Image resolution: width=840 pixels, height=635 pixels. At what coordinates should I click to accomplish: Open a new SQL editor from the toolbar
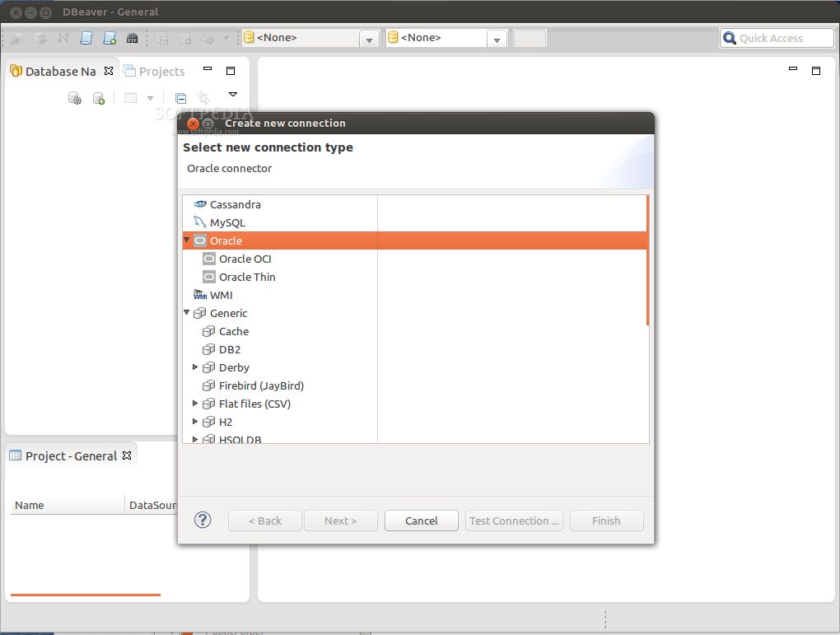(110, 38)
